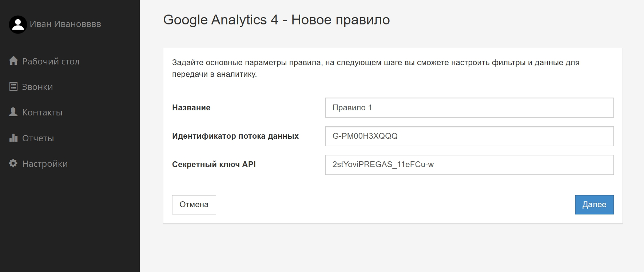Cancel with the Отмена button
Viewport: 644px width, 272px height.
pos(194,205)
